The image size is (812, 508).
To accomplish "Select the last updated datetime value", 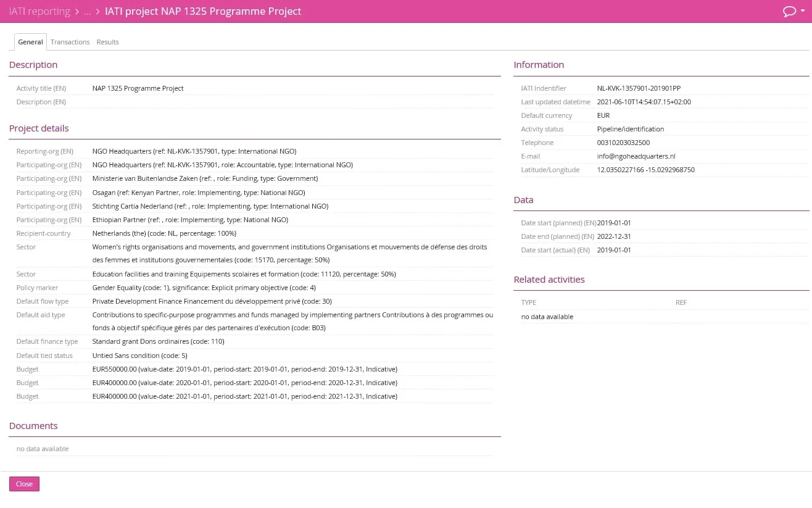I will pyautogui.click(x=644, y=102).
